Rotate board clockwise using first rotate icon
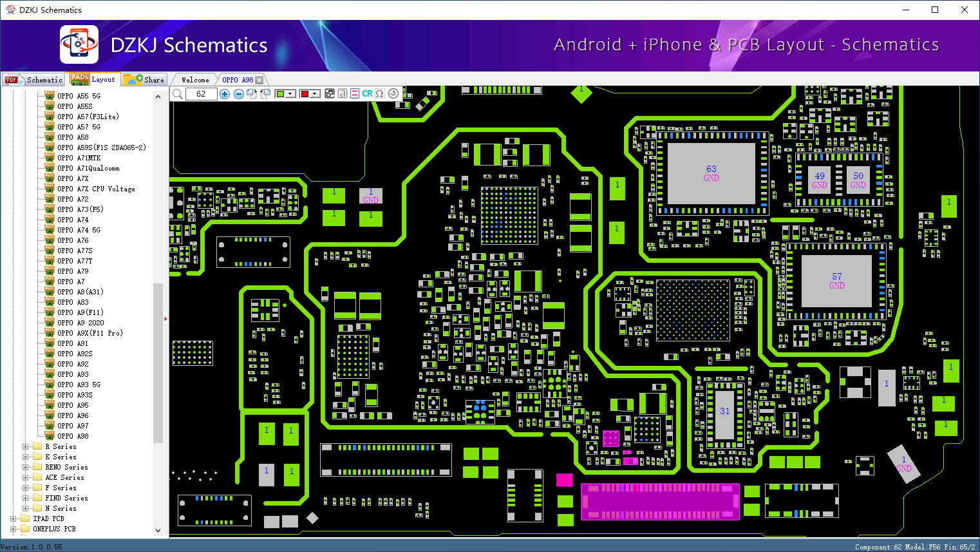980x552 pixels. (252, 94)
